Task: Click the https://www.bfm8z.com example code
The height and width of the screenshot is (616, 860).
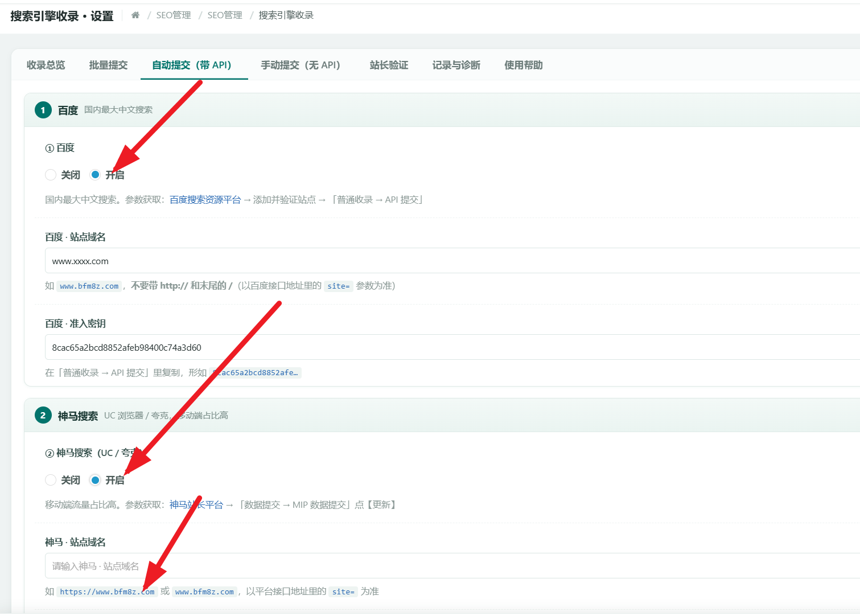Action: pos(107,592)
